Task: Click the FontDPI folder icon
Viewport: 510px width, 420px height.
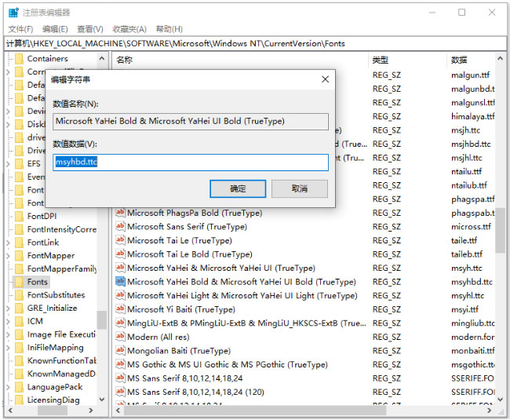Action: click(20, 216)
